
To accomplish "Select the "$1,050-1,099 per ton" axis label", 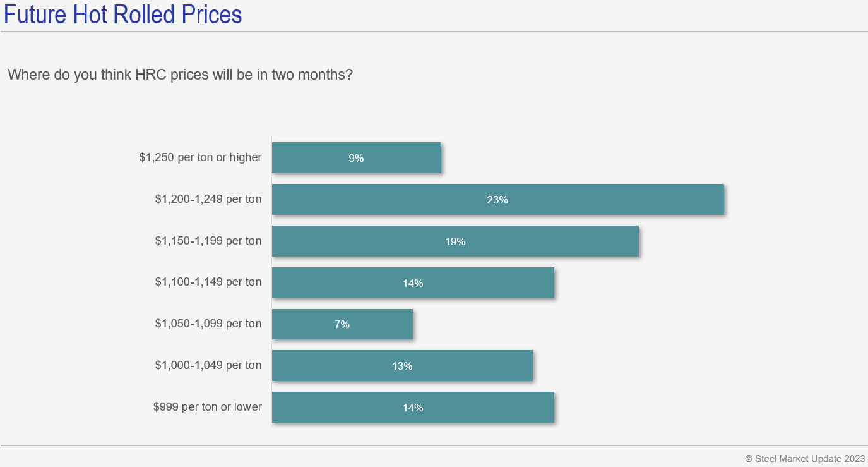I will tap(208, 324).
